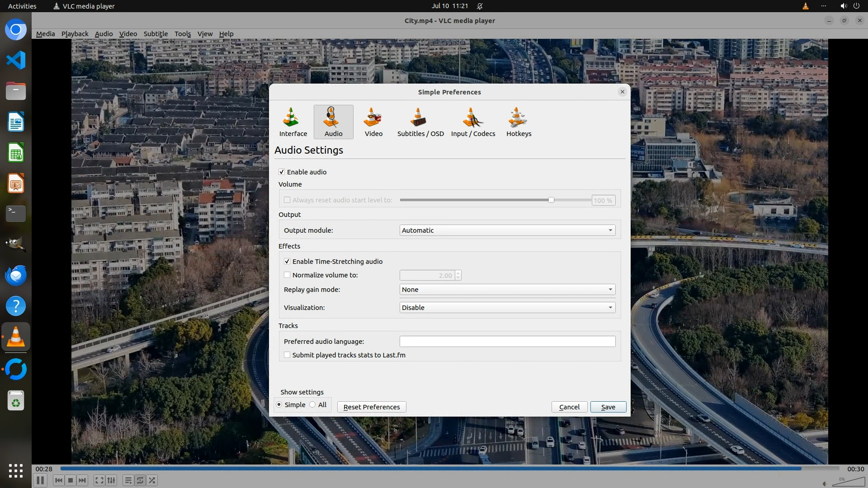Select the All show settings radio

(x=313, y=405)
